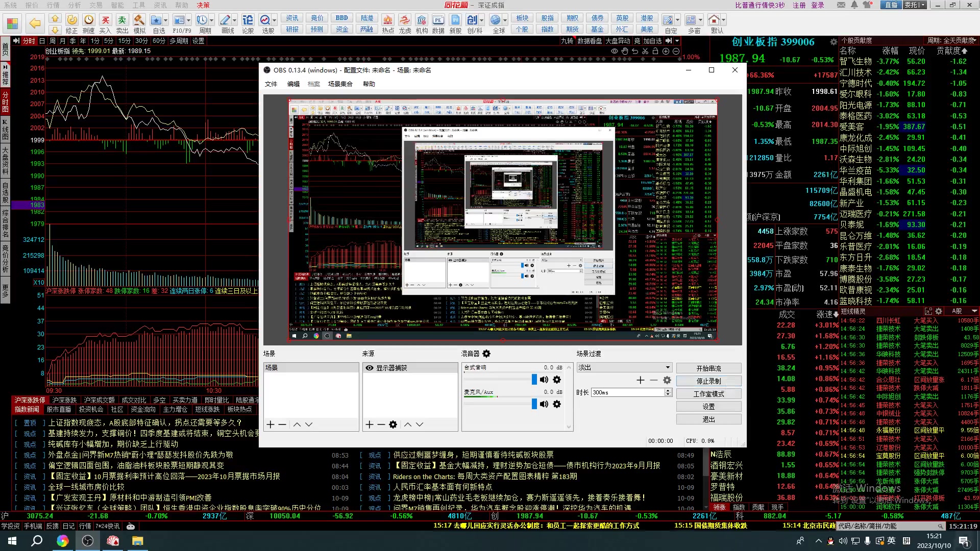Open 混音器 mixer settings gear in OBS
The width and height of the screenshot is (980, 551).
pyautogui.click(x=486, y=354)
